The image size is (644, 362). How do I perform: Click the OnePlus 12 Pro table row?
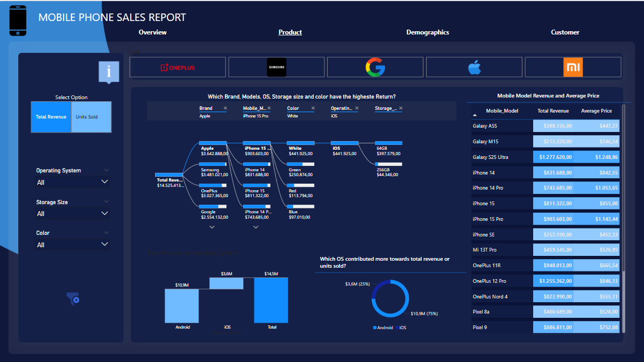[x=545, y=281]
